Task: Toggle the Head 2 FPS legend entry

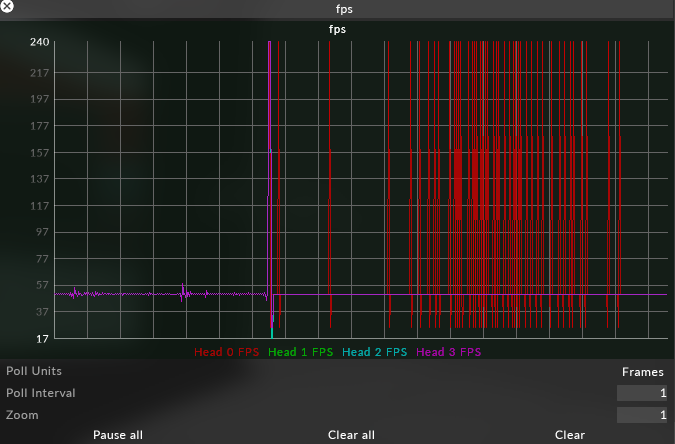Action: (375, 352)
